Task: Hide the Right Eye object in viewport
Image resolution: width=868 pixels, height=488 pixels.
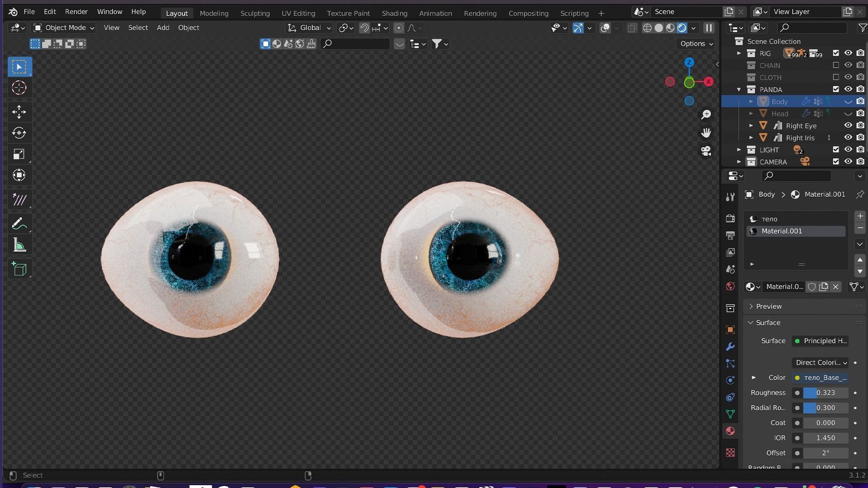Action: tap(848, 125)
